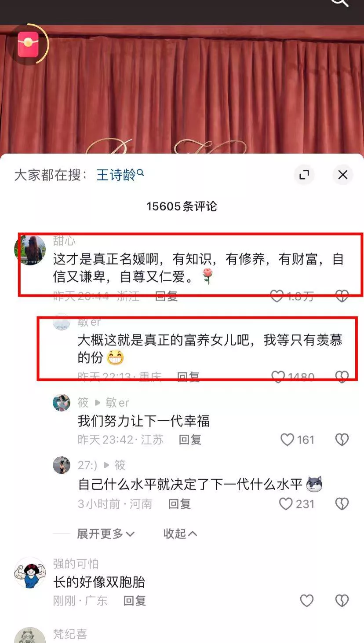The image size is (364, 643).
Task: Expand more replies with 展开更多
Action: 106,534
